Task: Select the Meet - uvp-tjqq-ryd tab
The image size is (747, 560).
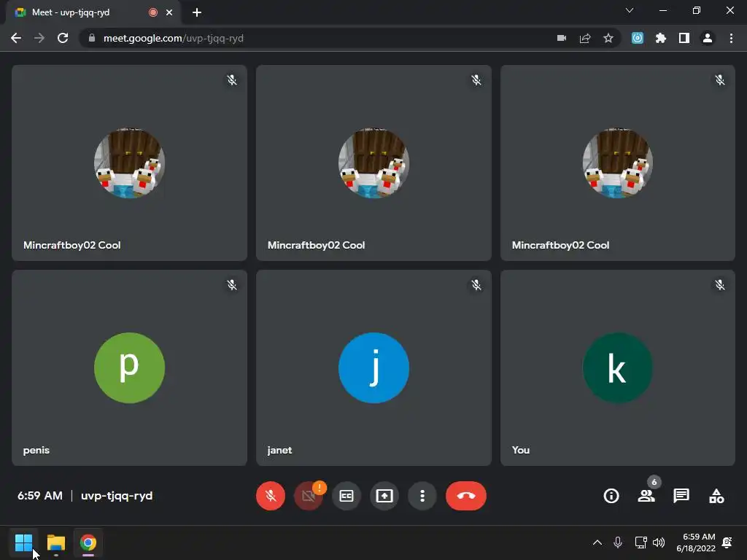Action: (x=93, y=12)
